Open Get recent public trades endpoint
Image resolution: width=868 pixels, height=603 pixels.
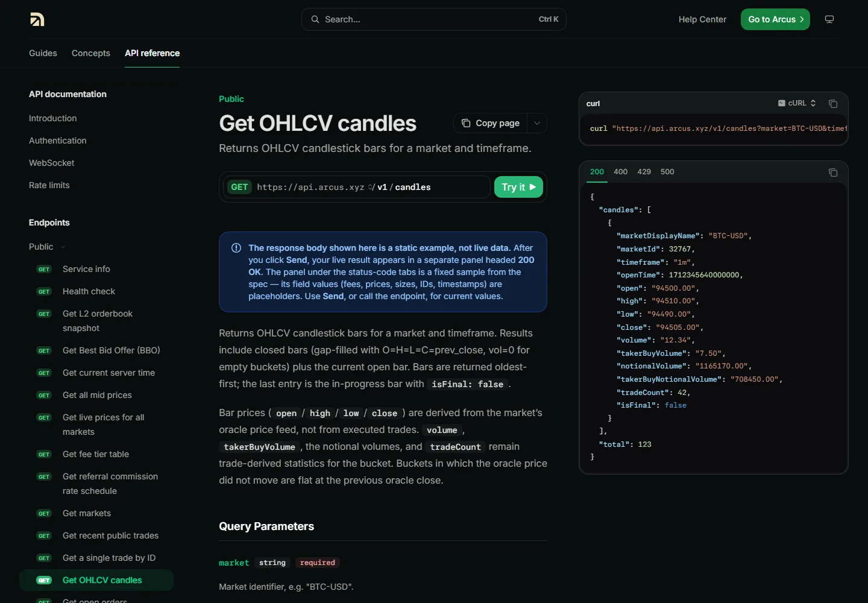[x=96, y=535]
